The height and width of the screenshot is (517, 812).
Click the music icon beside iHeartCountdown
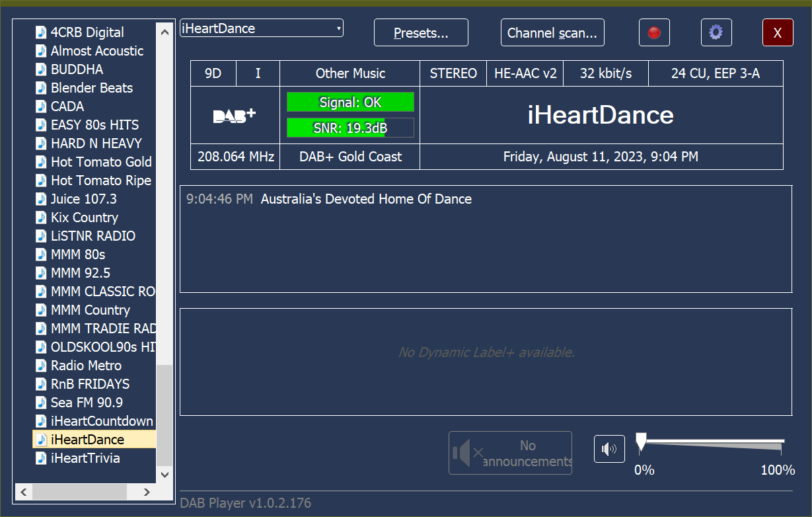[x=42, y=420]
